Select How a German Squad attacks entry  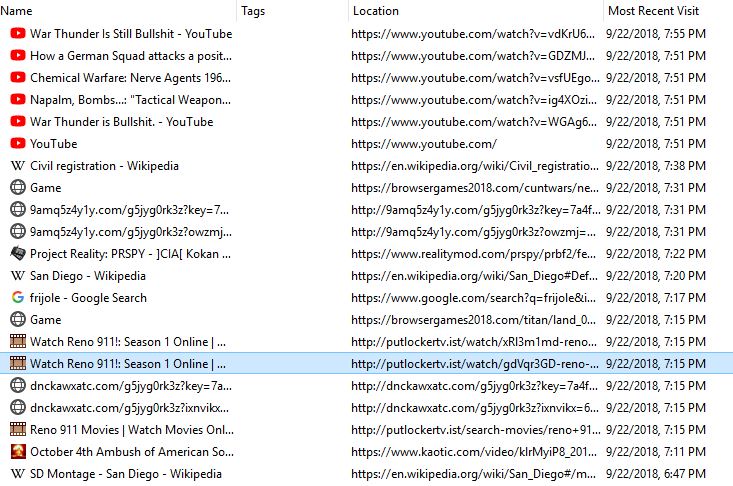131,56
